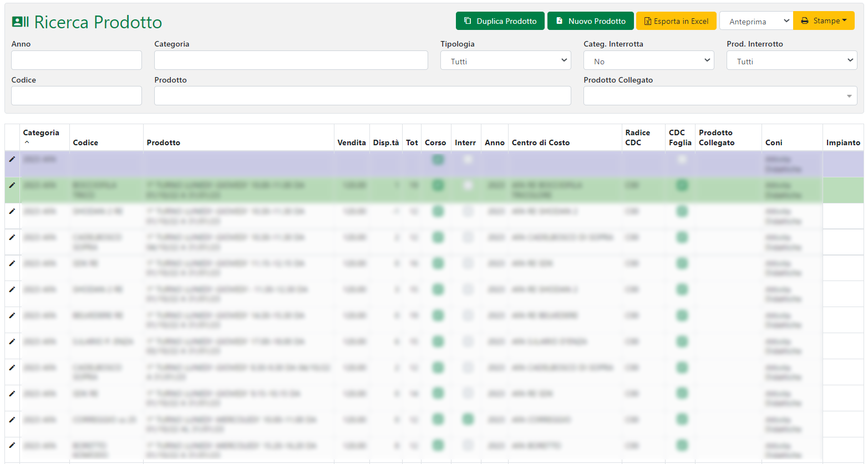Click the Excel icon on Esporta button
This screenshot has width=868, height=464.
647,22
